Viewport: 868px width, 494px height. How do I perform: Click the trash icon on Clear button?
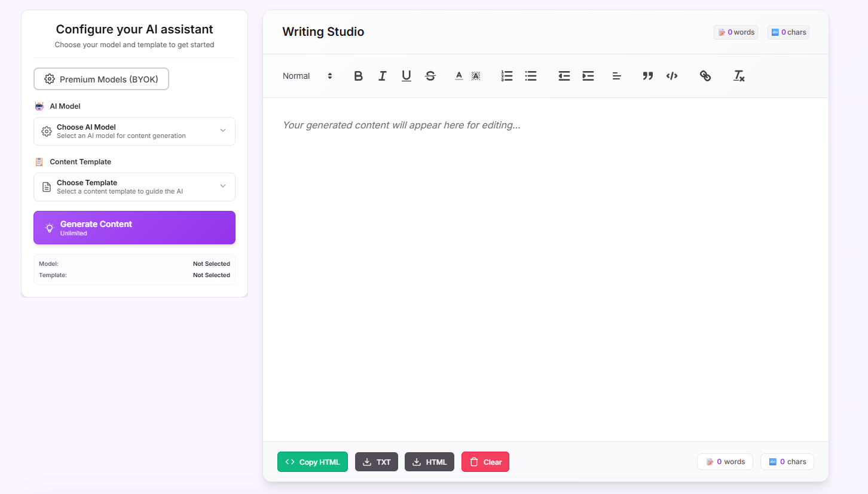pos(474,462)
